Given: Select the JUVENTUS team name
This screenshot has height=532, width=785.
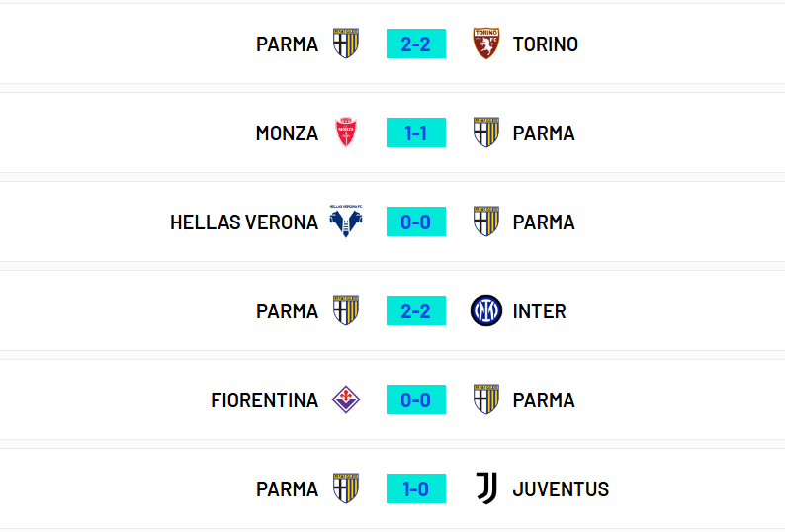Looking at the screenshot, I should tap(561, 488).
